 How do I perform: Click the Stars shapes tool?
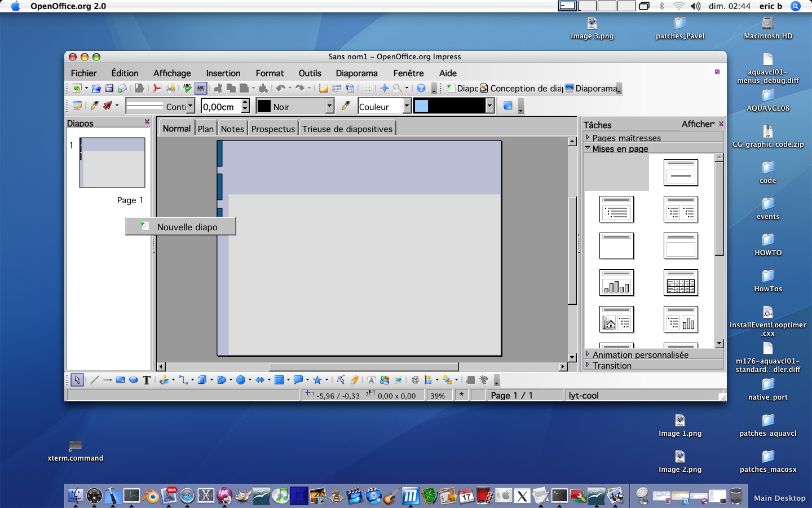coord(317,380)
